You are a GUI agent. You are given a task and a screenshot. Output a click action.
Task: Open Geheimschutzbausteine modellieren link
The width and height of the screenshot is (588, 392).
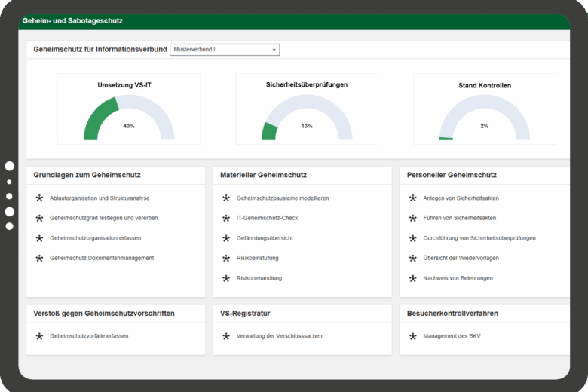[x=283, y=198]
